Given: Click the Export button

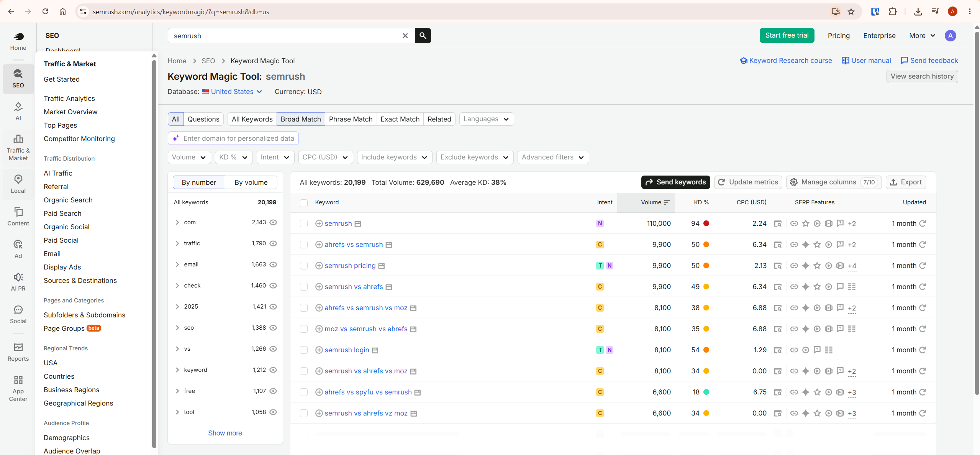Looking at the screenshot, I should 906,182.
